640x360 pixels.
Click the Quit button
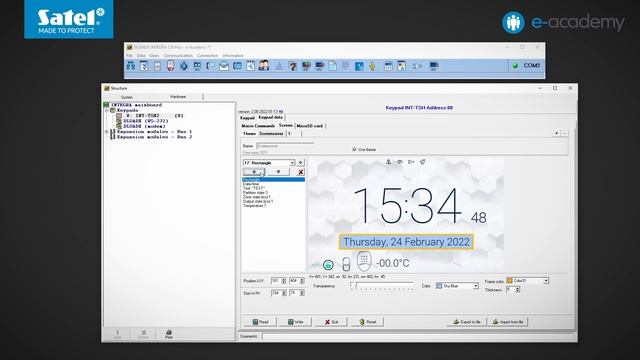331,322
